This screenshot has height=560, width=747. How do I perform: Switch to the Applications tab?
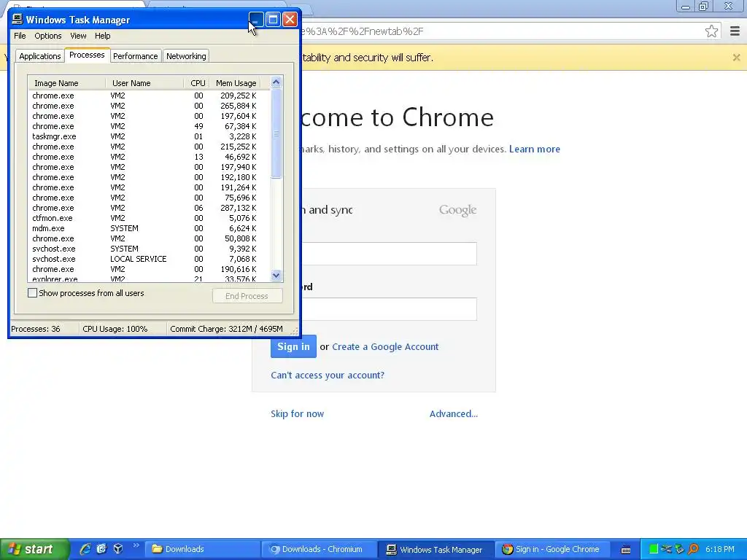coord(40,56)
